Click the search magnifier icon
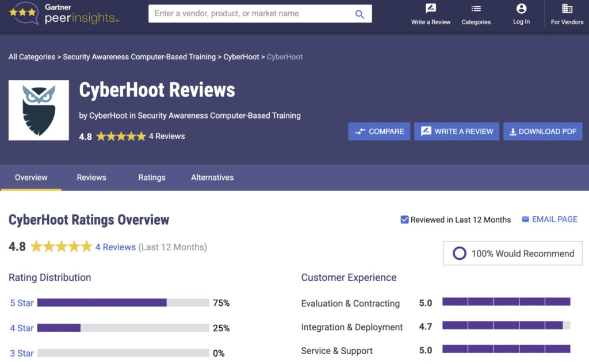This screenshot has width=589, height=364. 359,14
